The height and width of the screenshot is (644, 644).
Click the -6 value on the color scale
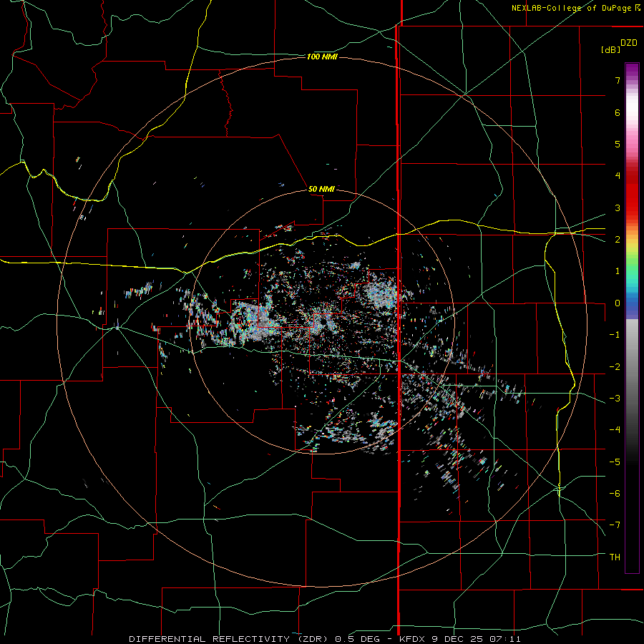(x=615, y=494)
